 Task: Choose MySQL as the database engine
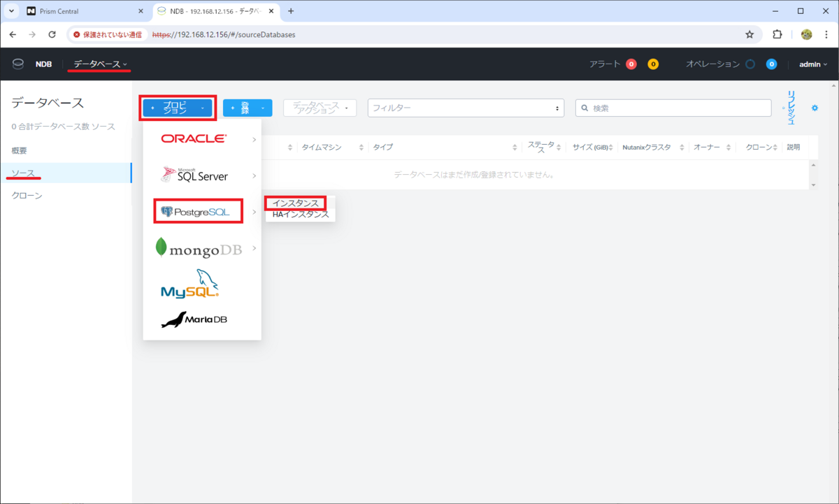point(189,283)
